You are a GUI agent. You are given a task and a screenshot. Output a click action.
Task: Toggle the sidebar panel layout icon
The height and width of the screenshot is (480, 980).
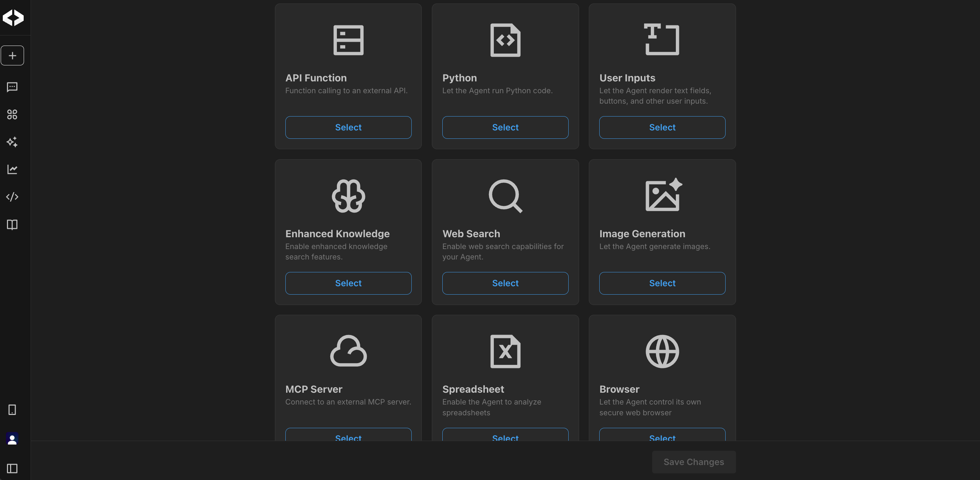12,468
